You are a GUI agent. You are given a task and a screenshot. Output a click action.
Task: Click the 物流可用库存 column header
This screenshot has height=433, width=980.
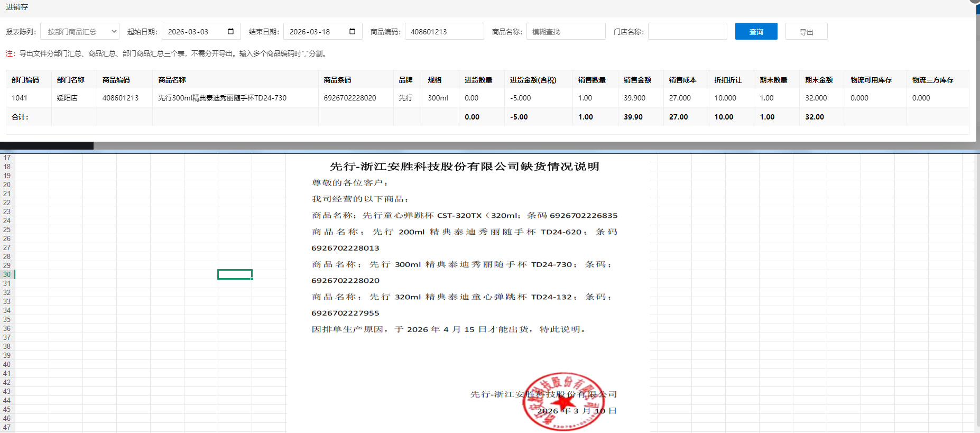tap(871, 80)
